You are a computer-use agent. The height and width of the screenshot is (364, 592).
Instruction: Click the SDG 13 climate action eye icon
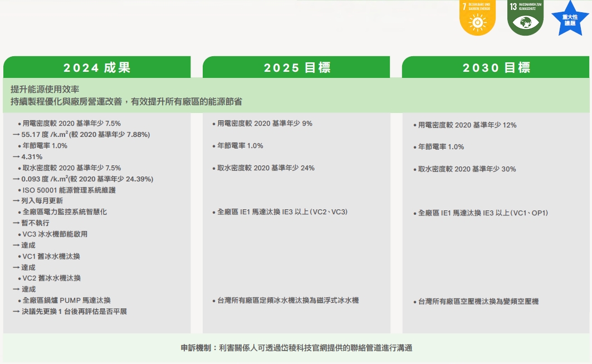click(x=525, y=22)
